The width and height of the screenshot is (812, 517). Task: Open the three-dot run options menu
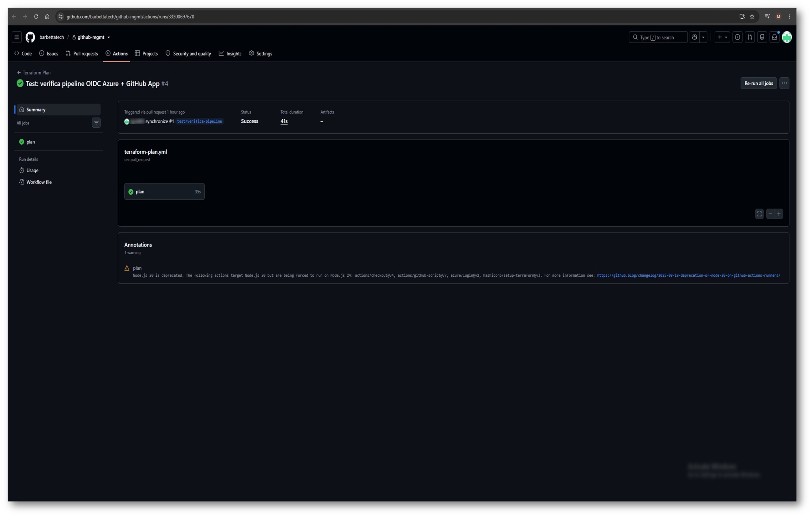[x=784, y=83]
